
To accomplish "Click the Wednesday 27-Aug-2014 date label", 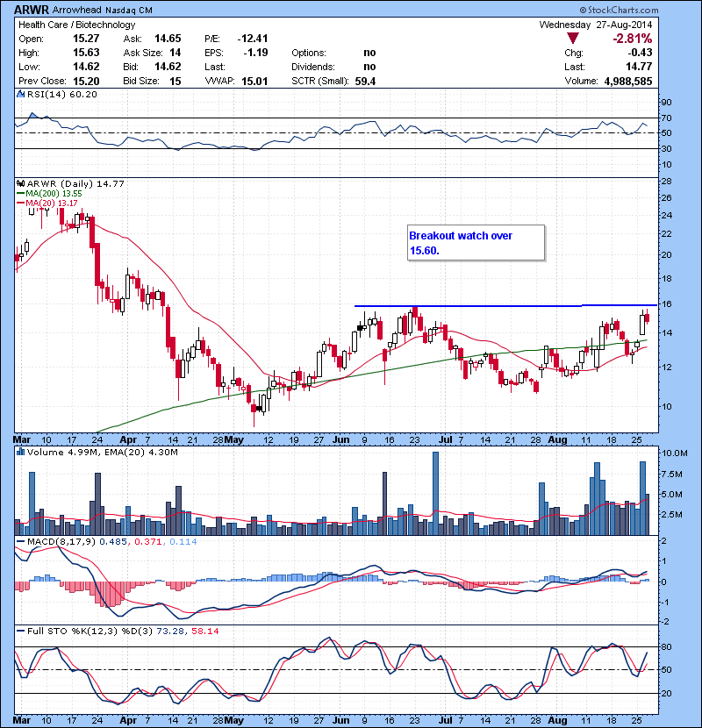I will click(x=596, y=25).
